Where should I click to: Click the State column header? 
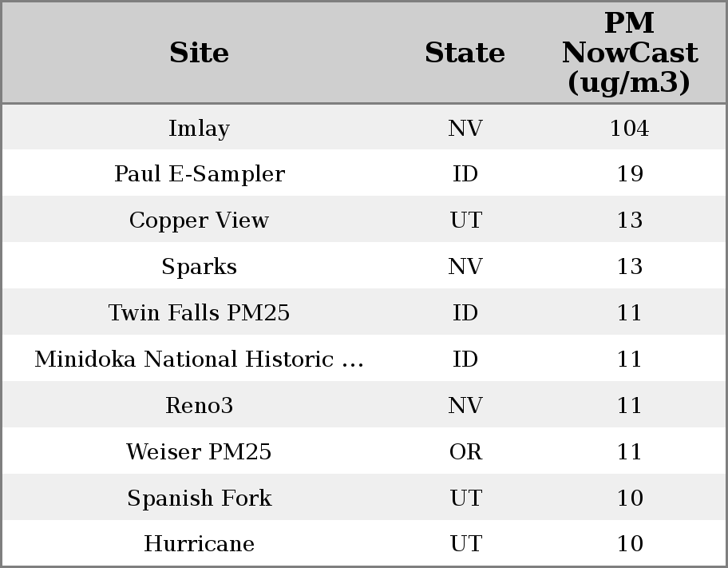click(x=465, y=54)
